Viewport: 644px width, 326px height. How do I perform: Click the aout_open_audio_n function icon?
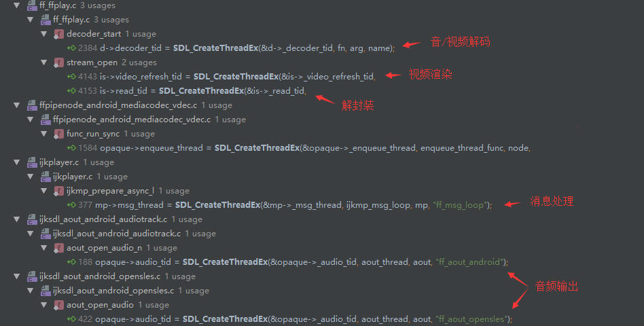click(x=58, y=248)
